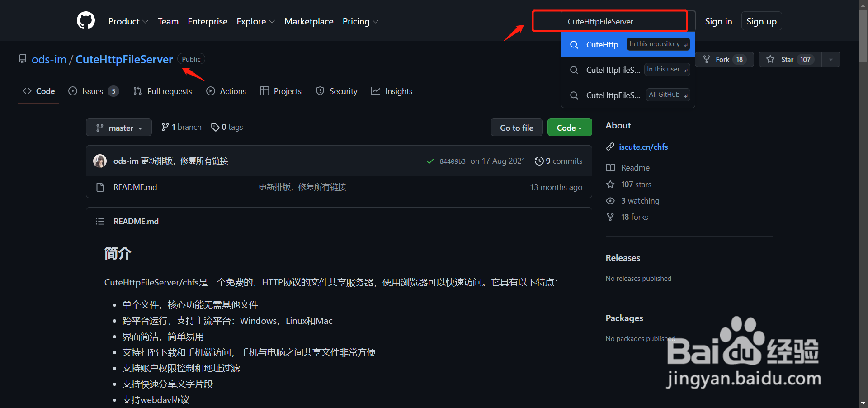Switch to the Insights tab

tap(392, 91)
